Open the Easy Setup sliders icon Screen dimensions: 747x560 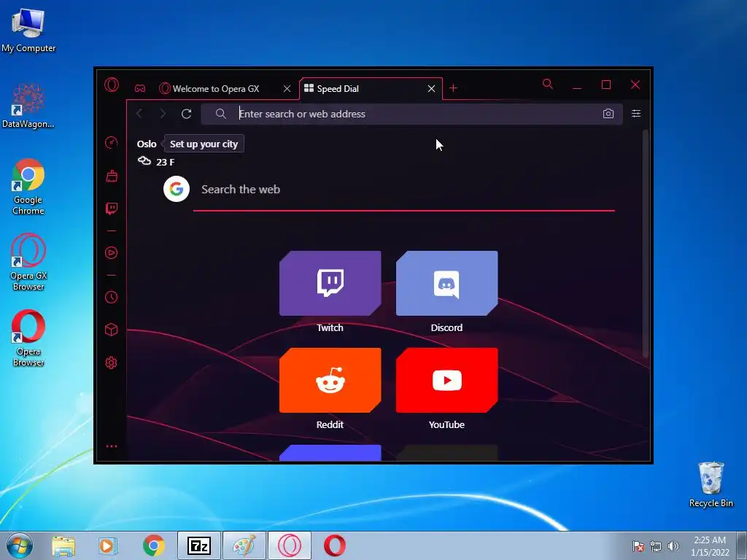click(x=636, y=113)
